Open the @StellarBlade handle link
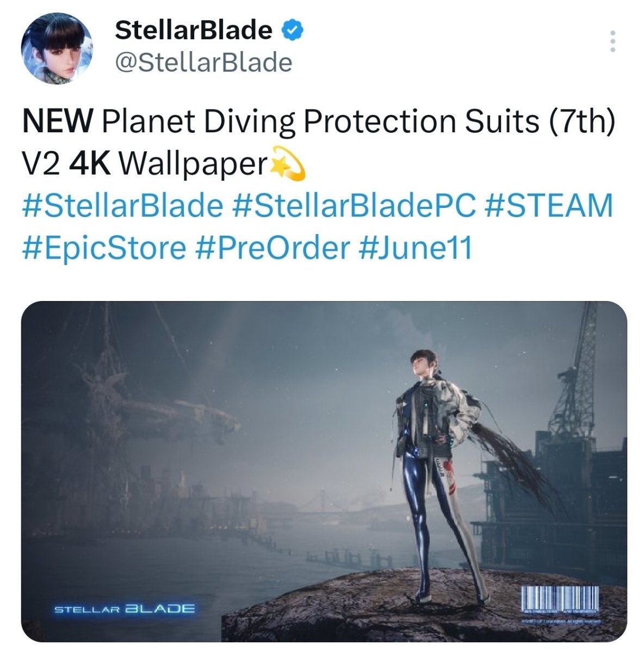644x664 pixels. pos(203,63)
